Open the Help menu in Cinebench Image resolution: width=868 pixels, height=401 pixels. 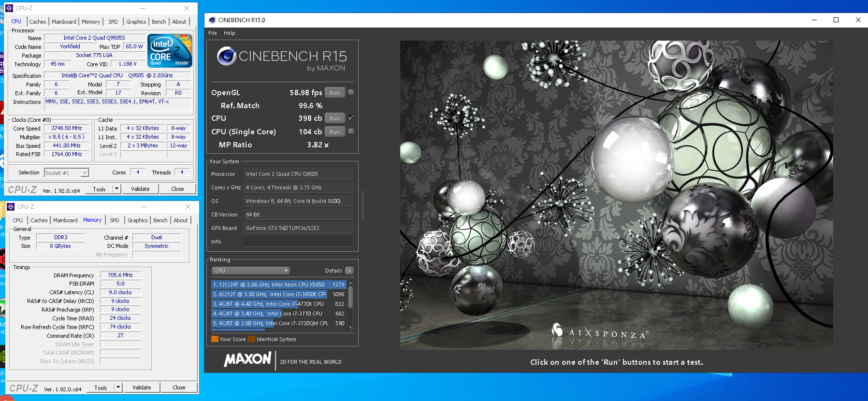click(230, 33)
